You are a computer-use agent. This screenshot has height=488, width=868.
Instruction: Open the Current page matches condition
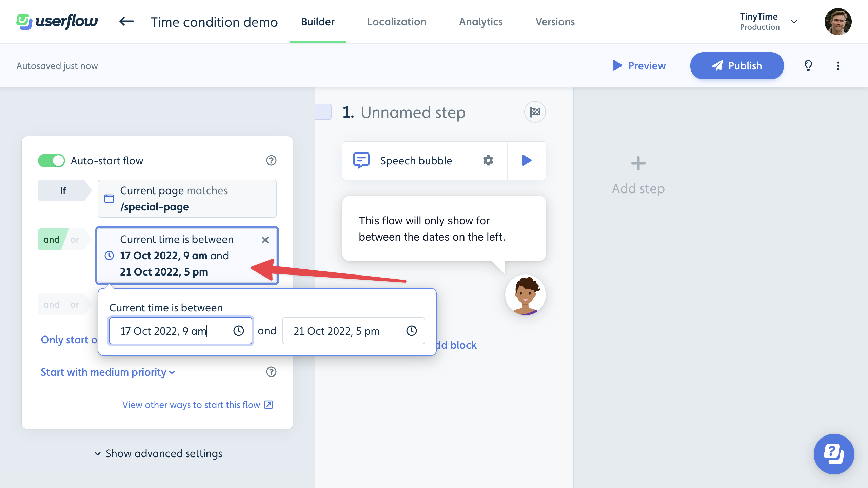[187, 199]
